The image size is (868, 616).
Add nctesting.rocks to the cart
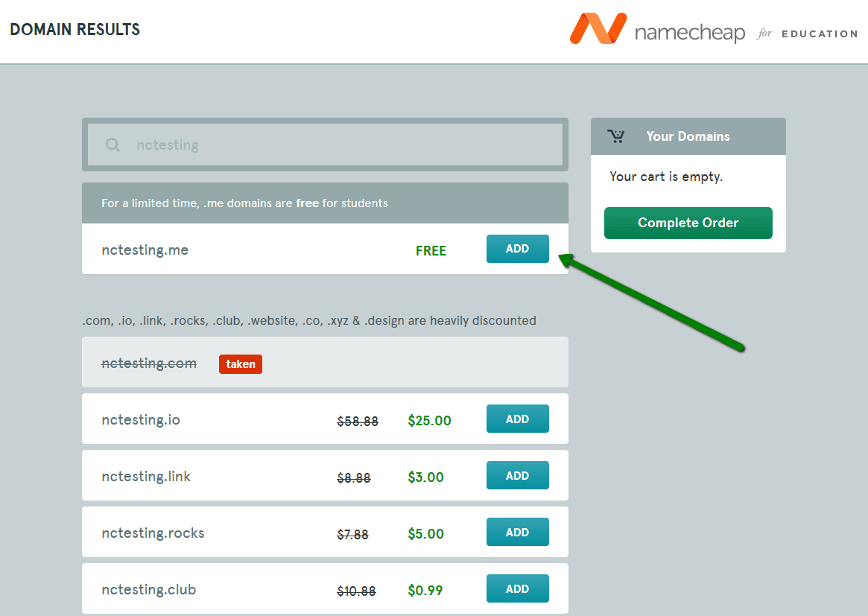click(x=517, y=532)
